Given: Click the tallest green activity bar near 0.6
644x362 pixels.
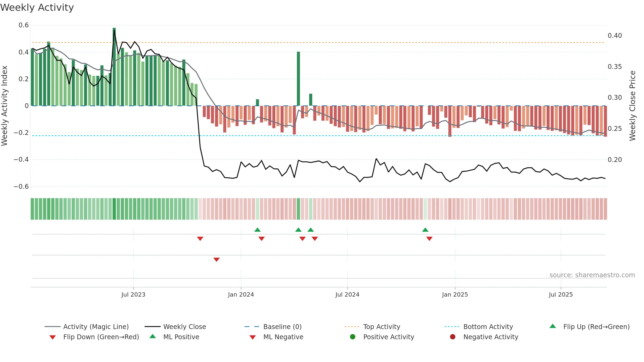Looking at the screenshot, I should (114, 67).
